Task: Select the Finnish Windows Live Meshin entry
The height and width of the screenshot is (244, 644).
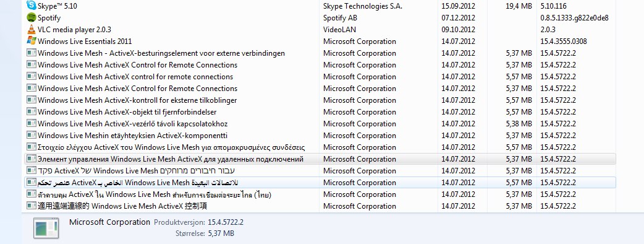Action: tap(320, 136)
